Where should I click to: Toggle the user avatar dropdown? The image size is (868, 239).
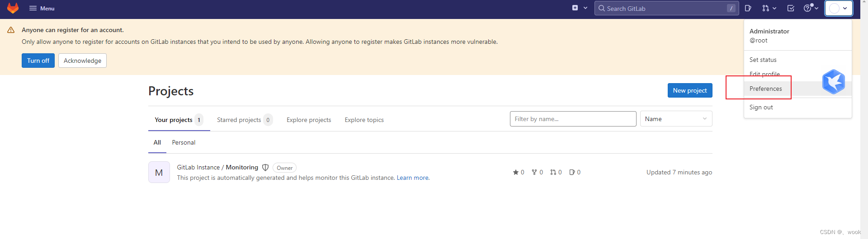click(x=839, y=8)
